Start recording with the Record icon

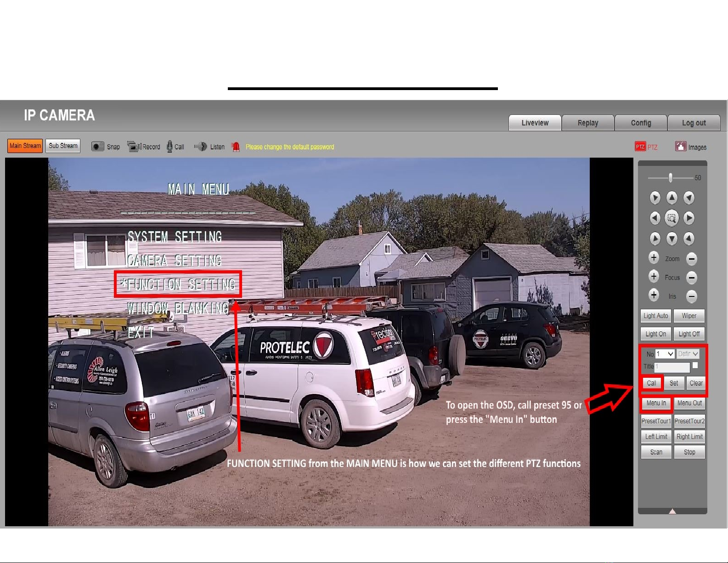tap(134, 147)
